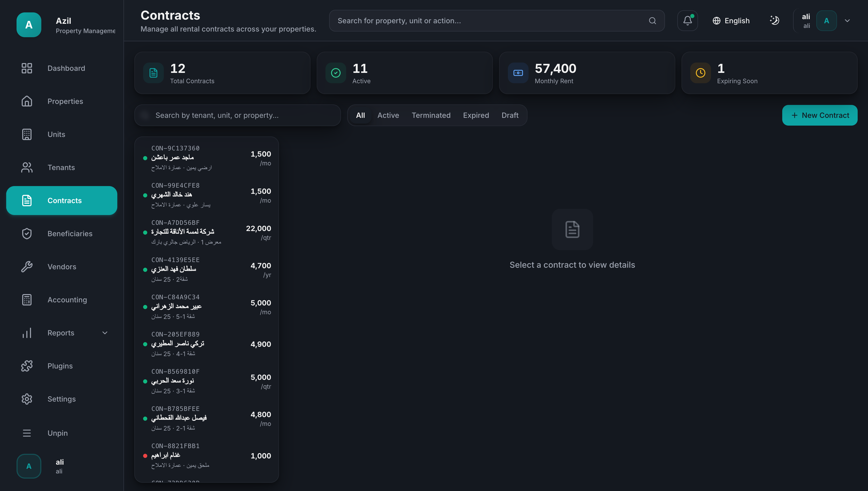Open the notifications bell
The image size is (868, 491).
tap(687, 21)
